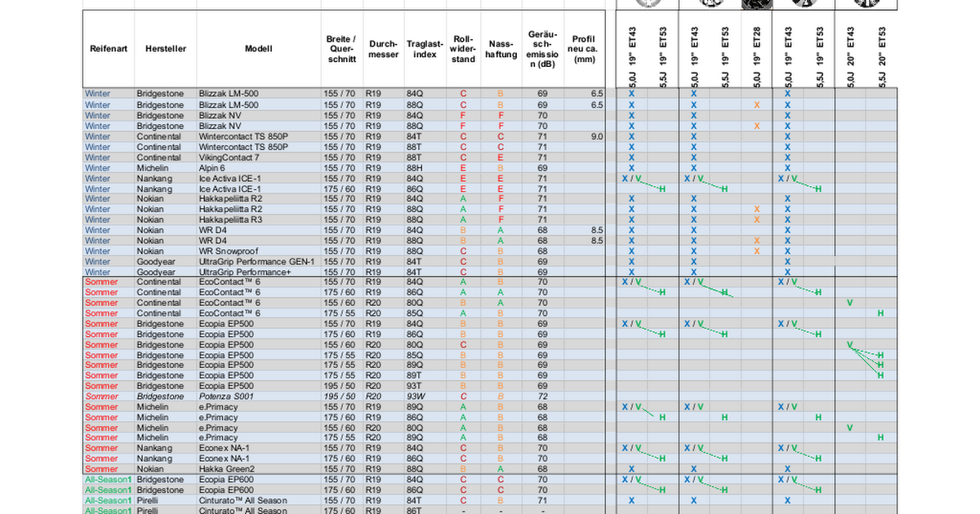This screenshot has height=514, width=980.
Task: Click the 93T load index cell
Action: click(x=415, y=386)
